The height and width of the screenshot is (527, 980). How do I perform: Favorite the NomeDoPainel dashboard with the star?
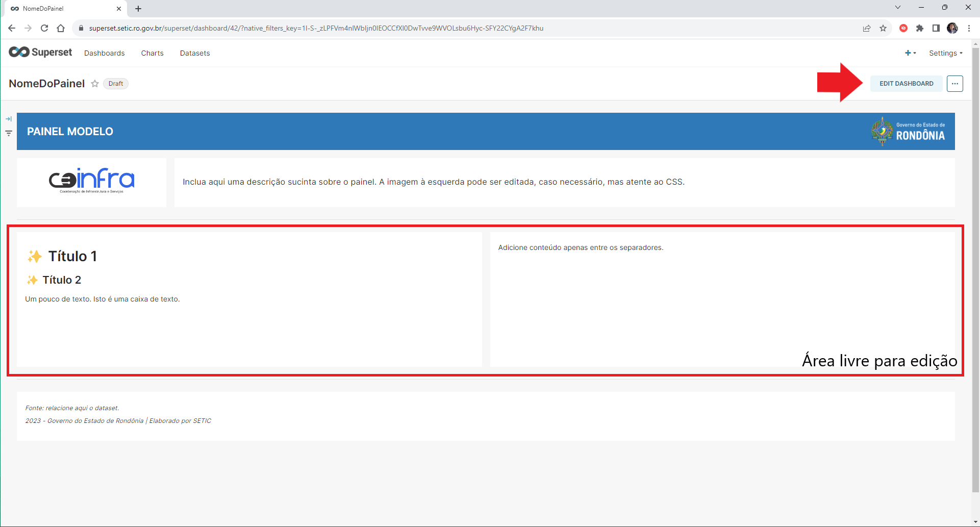pos(95,84)
